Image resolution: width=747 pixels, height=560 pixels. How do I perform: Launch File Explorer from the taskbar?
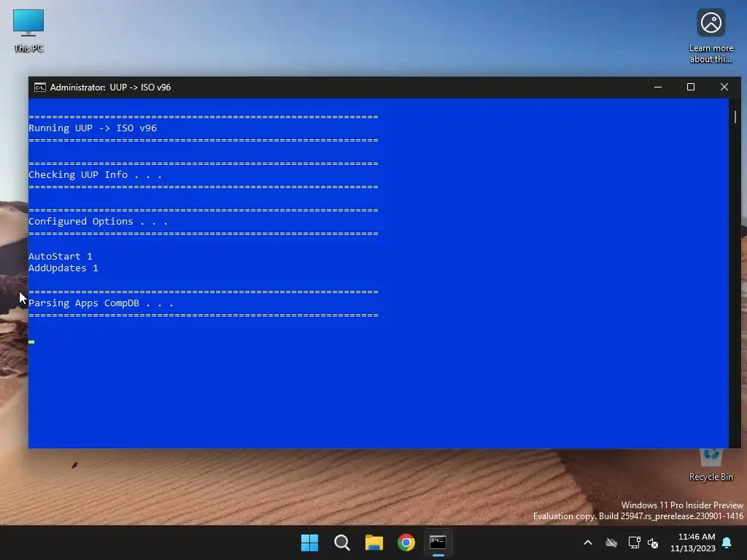(374, 542)
